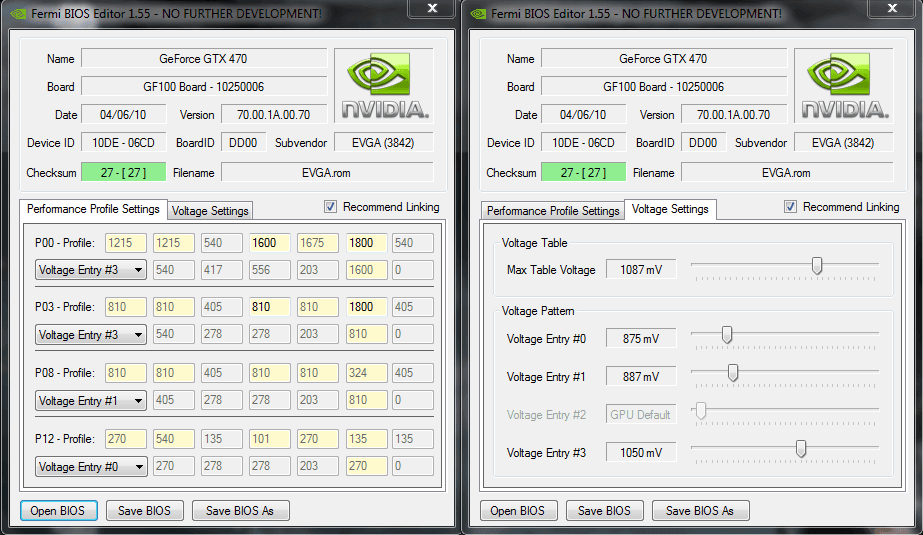
Task: Click the Max Table Voltage 1087 mV field
Action: 641,270
